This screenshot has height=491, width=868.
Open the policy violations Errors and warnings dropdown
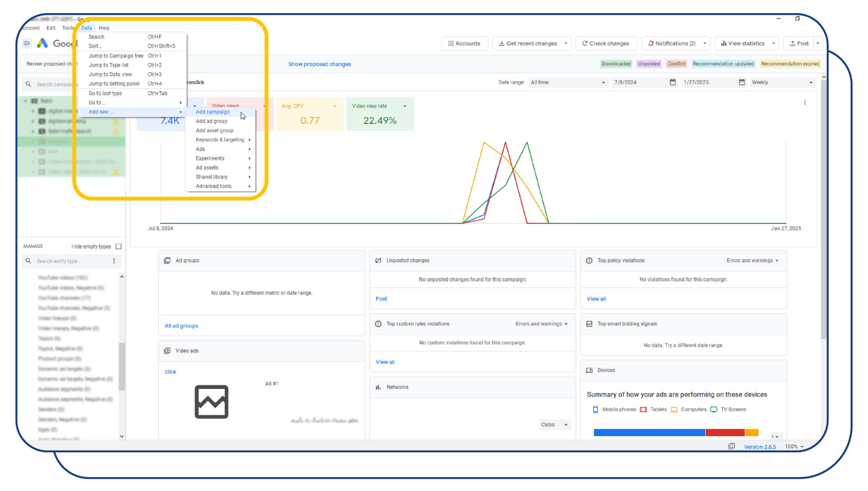[752, 260]
